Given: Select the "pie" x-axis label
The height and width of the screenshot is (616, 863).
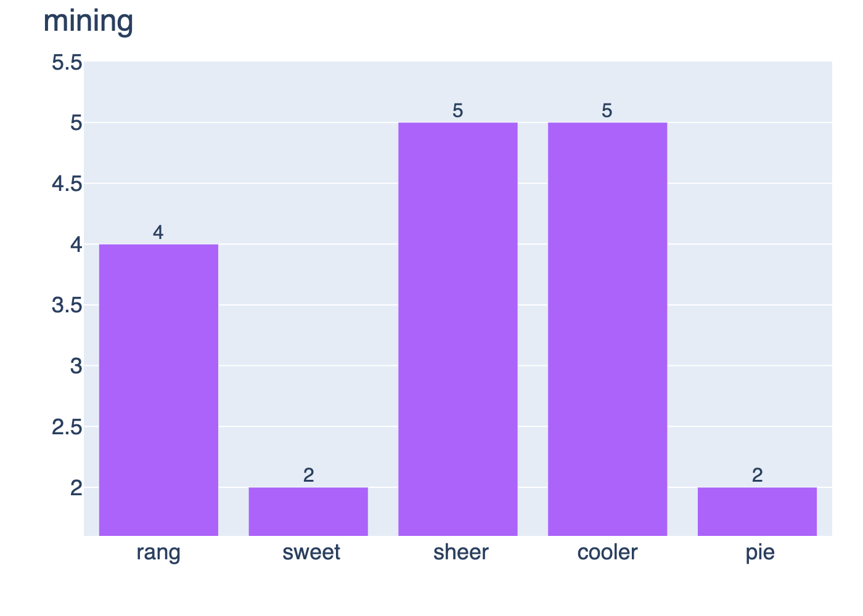Looking at the screenshot, I should pos(759,553).
